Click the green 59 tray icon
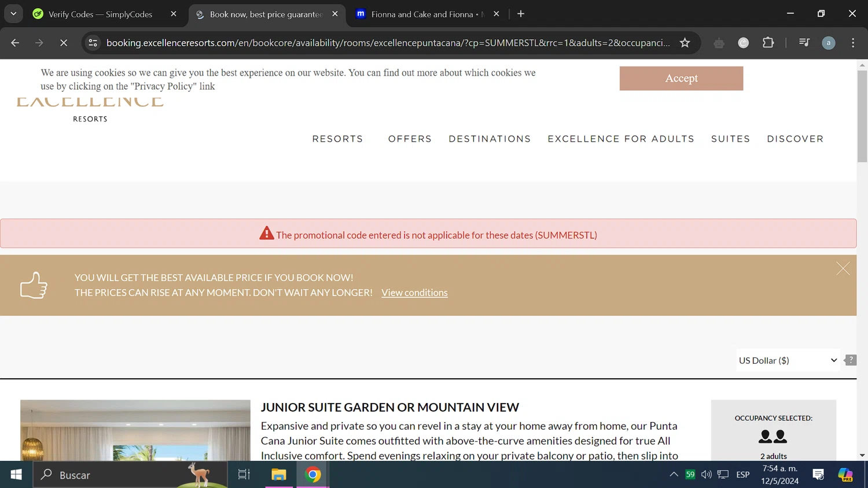The image size is (868, 488). click(x=690, y=475)
